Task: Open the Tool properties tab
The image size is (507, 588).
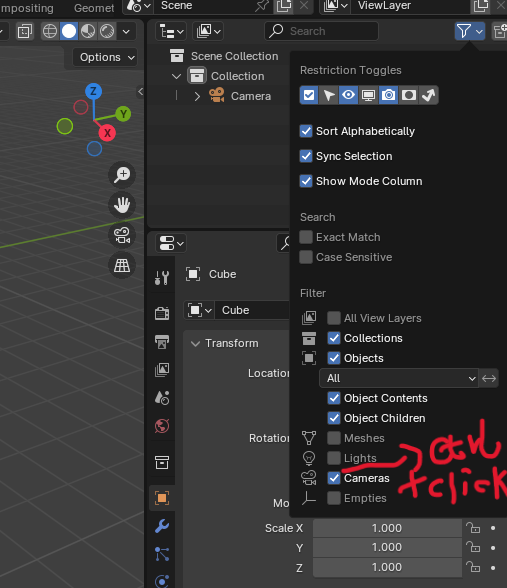Action: click(x=162, y=278)
